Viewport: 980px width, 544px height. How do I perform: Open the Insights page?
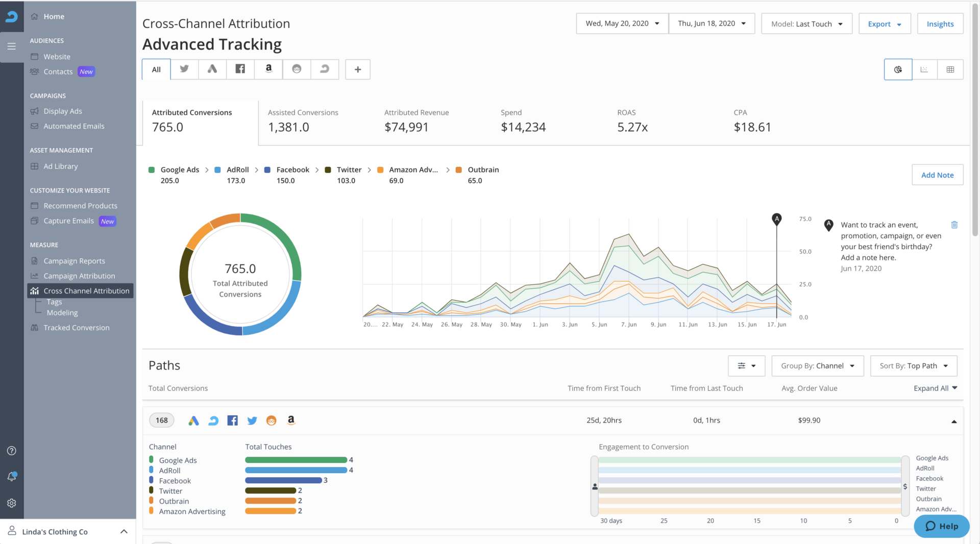pos(940,23)
